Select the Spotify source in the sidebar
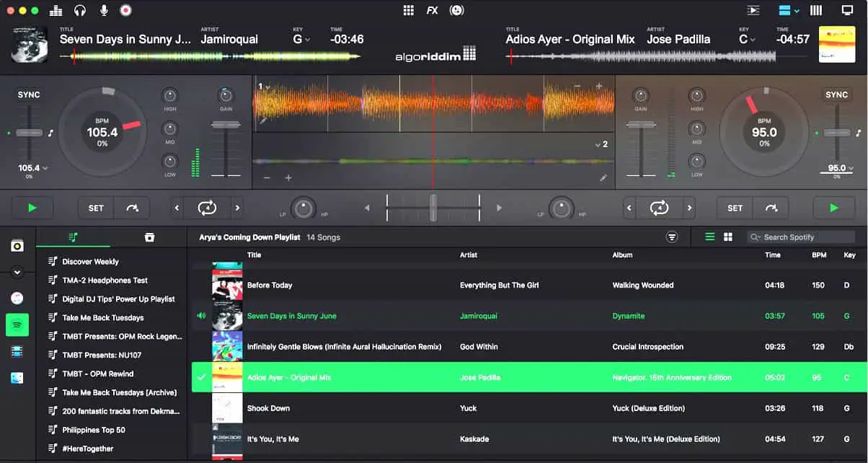This screenshot has width=868, height=463. point(17,325)
